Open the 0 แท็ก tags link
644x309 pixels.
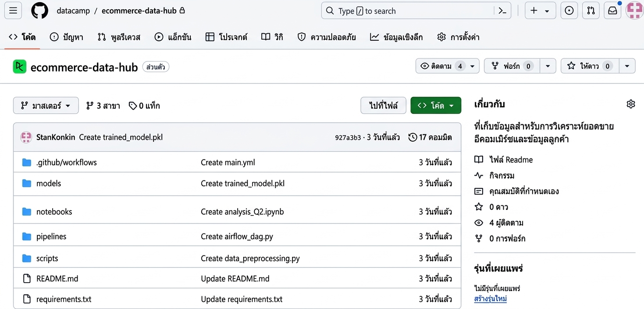[x=144, y=106]
